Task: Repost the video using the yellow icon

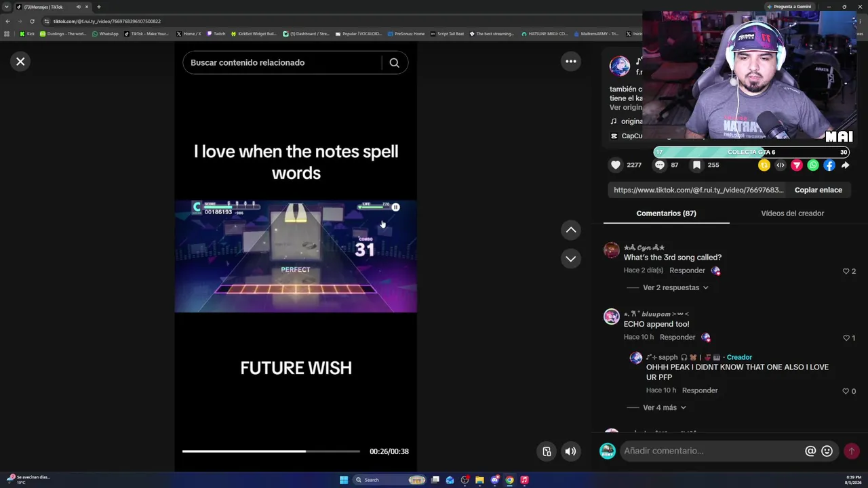Action: (x=764, y=165)
